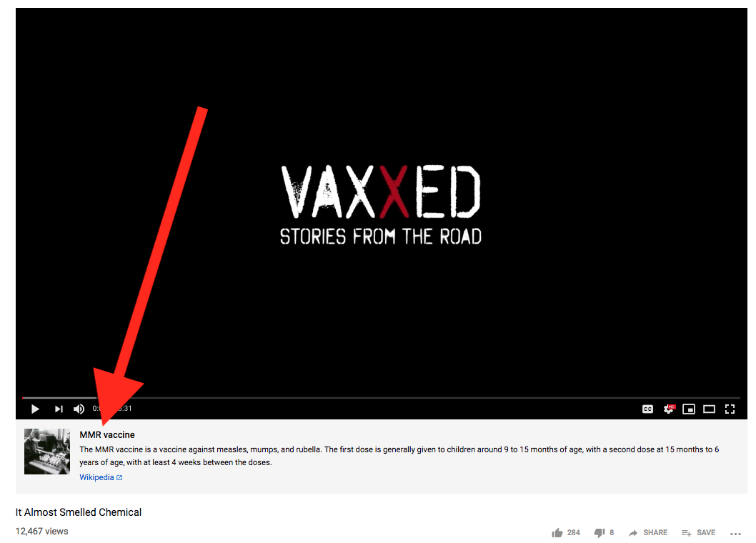Click the SHARE text button
Image resolution: width=756 pixels, height=543 pixels.
655,532
